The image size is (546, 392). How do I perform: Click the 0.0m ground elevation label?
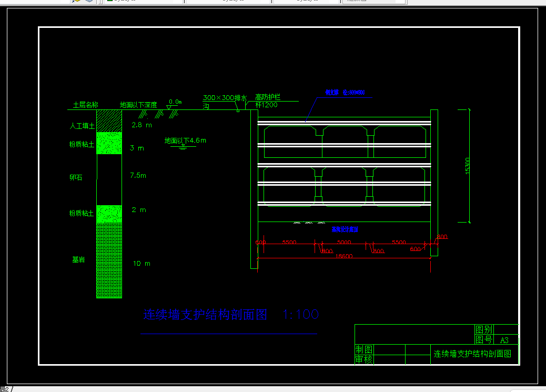tap(175, 102)
